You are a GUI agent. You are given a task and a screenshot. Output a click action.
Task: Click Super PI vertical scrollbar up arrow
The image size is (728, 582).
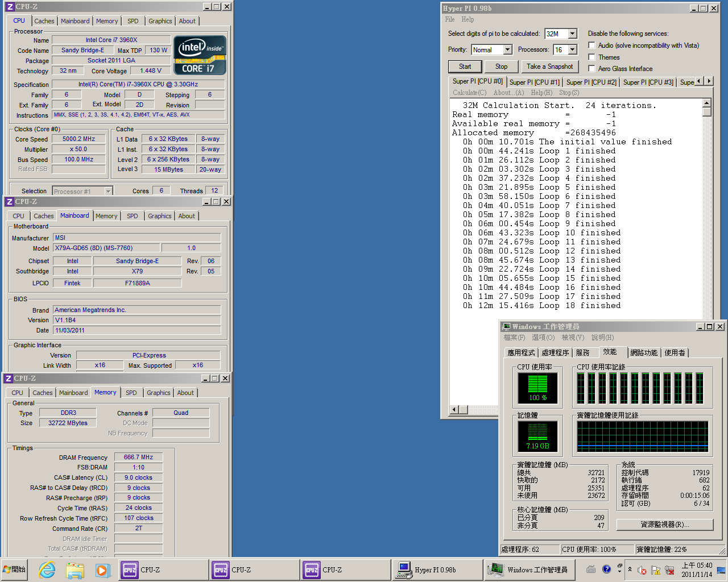point(707,103)
